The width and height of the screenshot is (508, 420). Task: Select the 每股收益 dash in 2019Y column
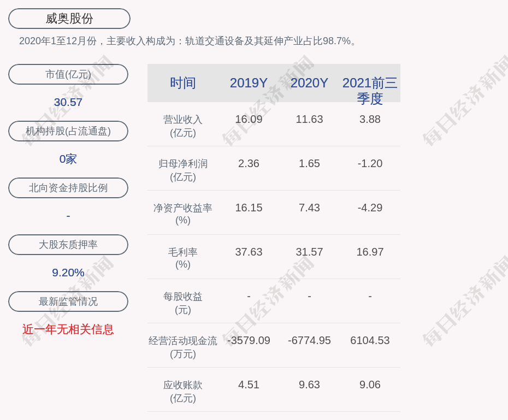249,296
